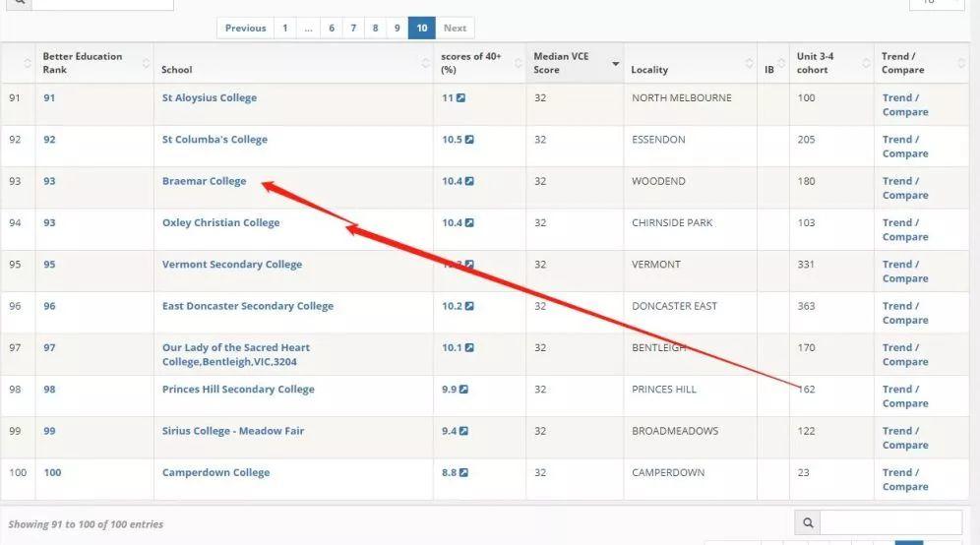Open score chart icon for Princes Hill Secondary
This screenshot has width=980, height=545.
click(463, 390)
